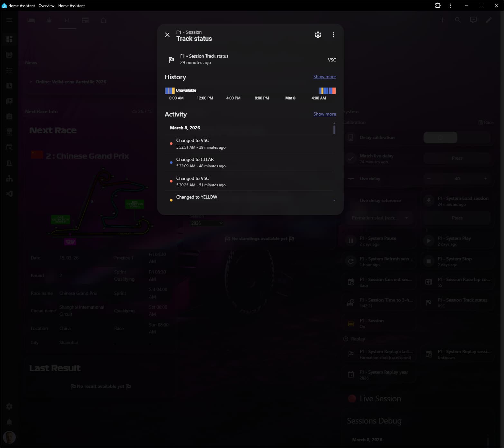Open the F1 System Replay start tile
This screenshot has height=448, width=504.
(380, 354)
